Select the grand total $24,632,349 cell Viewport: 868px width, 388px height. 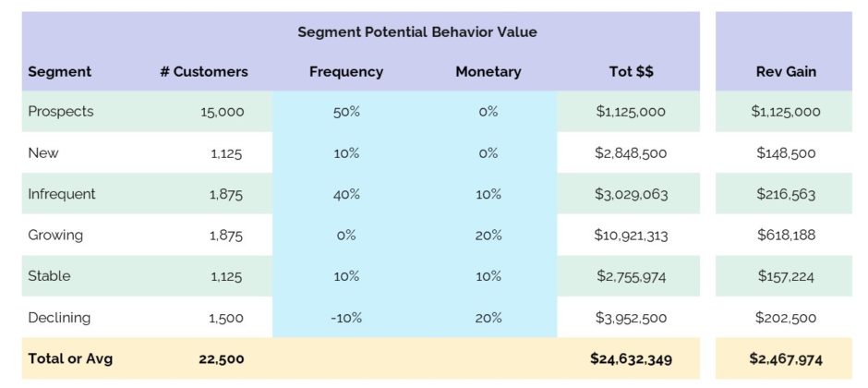pyautogui.click(x=631, y=359)
